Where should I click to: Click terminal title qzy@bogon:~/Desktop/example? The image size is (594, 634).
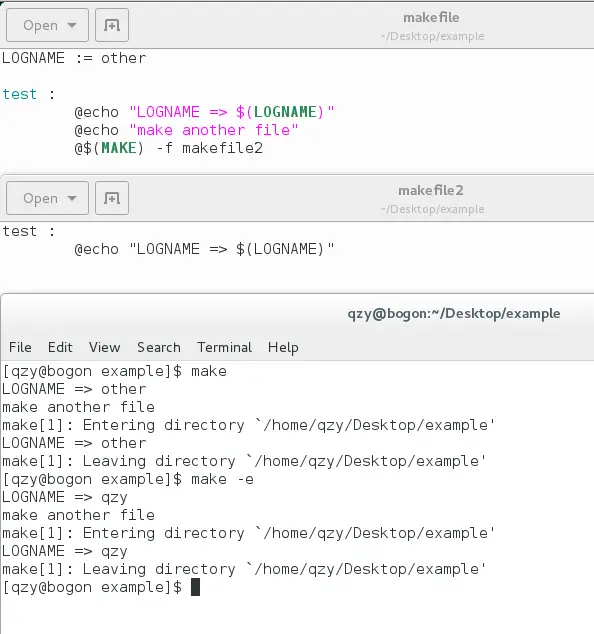coord(454,314)
